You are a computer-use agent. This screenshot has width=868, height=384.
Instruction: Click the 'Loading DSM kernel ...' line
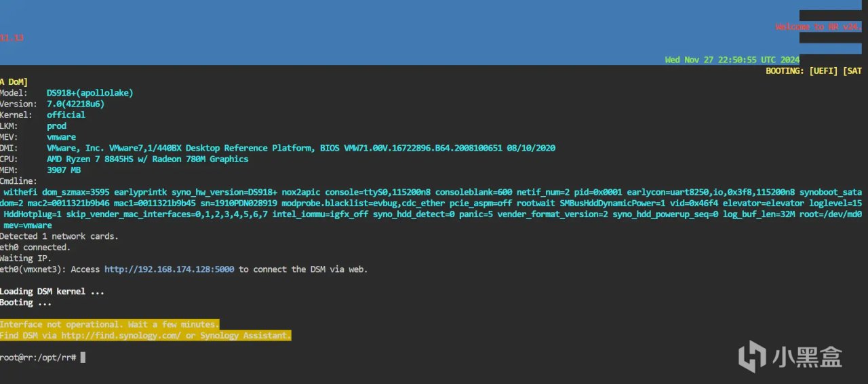[52, 292]
